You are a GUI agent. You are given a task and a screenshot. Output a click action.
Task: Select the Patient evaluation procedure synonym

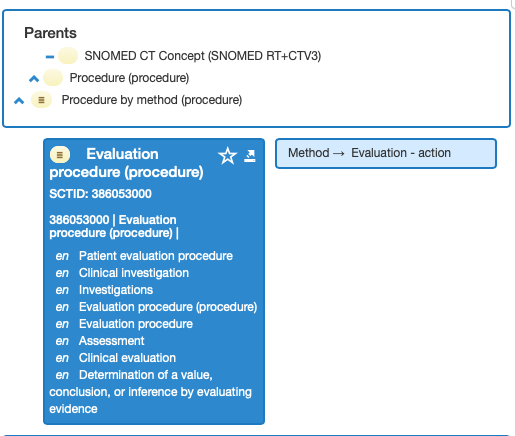[156, 256]
